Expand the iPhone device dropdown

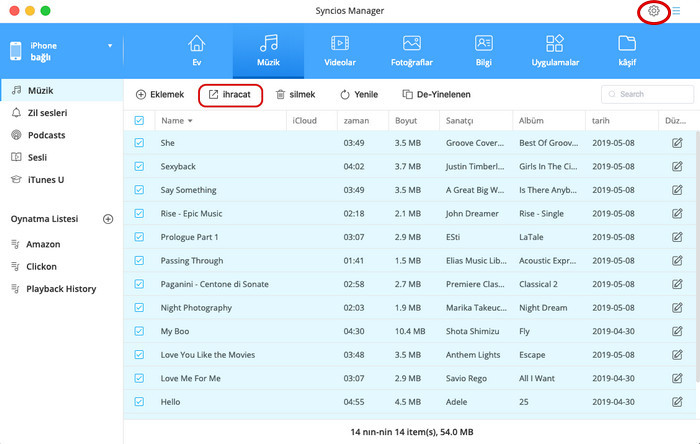[110, 46]
